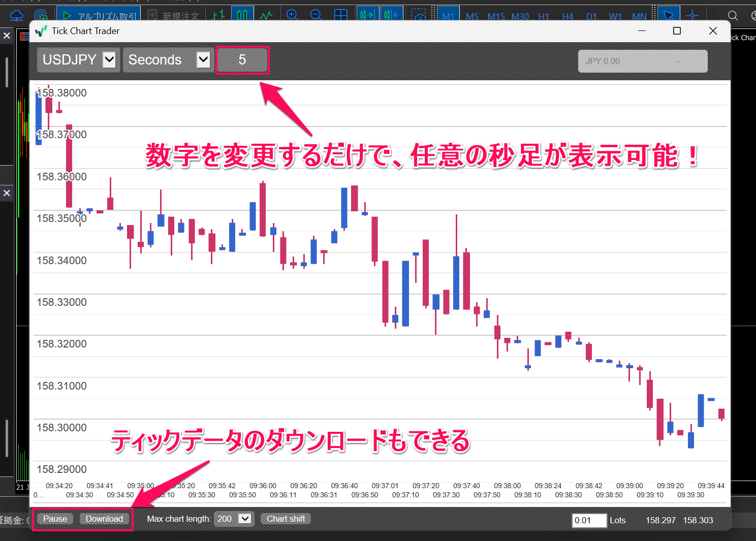Click the zoom out magnifier icon
Screen dimensions: 756x541
pyautogui.click(x=317, y=15)
